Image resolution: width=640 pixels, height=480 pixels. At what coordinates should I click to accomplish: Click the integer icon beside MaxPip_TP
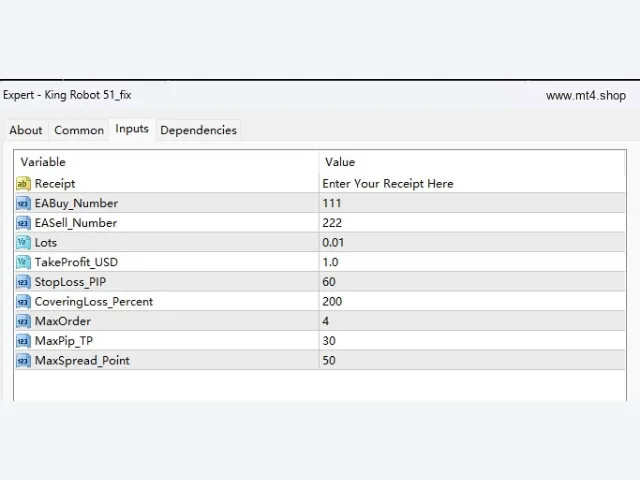pos(23,341)
